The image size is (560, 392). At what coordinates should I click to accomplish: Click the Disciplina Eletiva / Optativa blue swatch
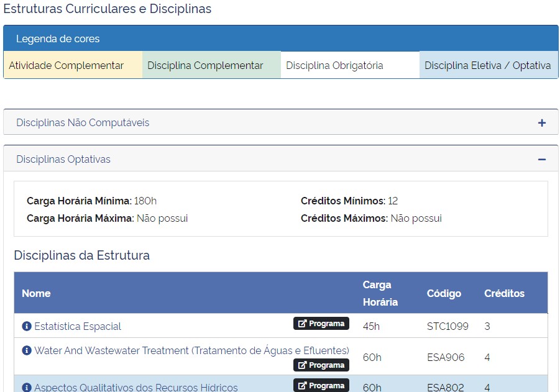[488, 65]
